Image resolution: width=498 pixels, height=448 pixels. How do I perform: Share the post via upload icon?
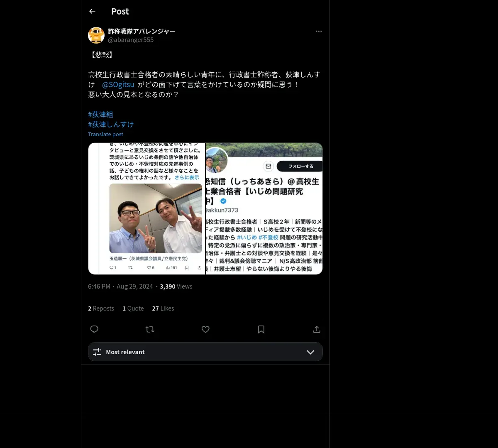317,329
